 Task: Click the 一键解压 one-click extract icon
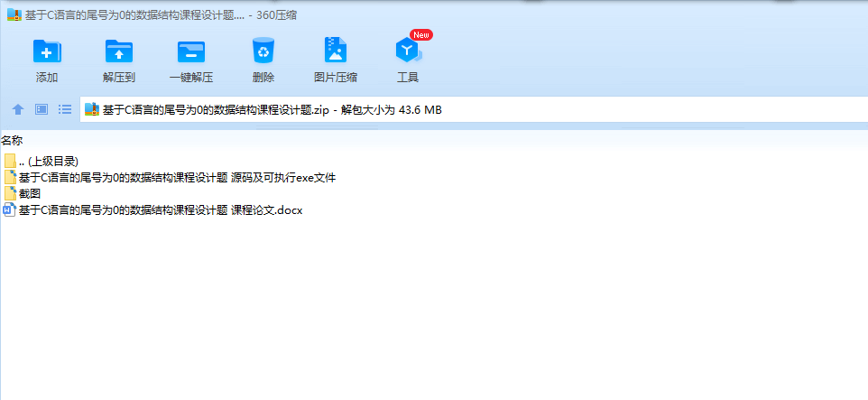click(x=191, y=52)
